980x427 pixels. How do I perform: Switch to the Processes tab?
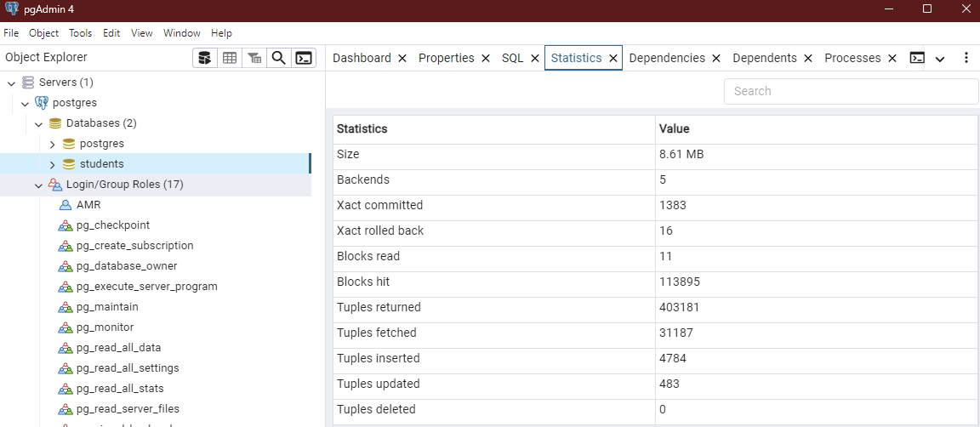point(852,58)
